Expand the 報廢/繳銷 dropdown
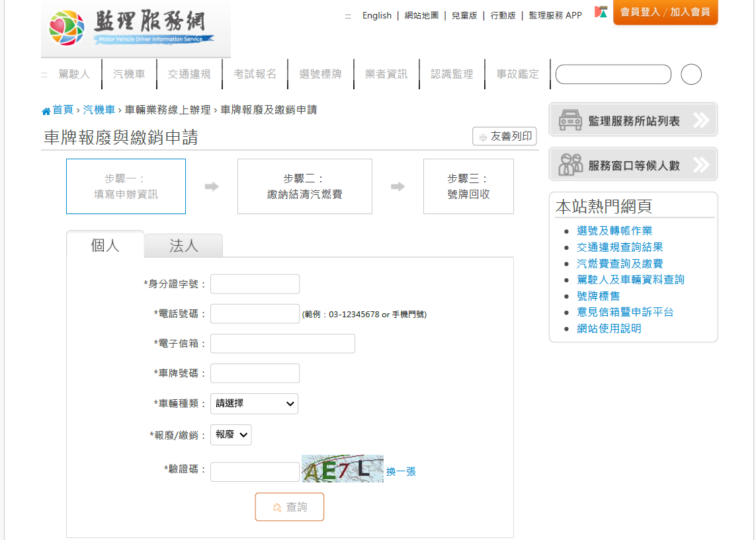Screen dimensions: 756x540 231,435
